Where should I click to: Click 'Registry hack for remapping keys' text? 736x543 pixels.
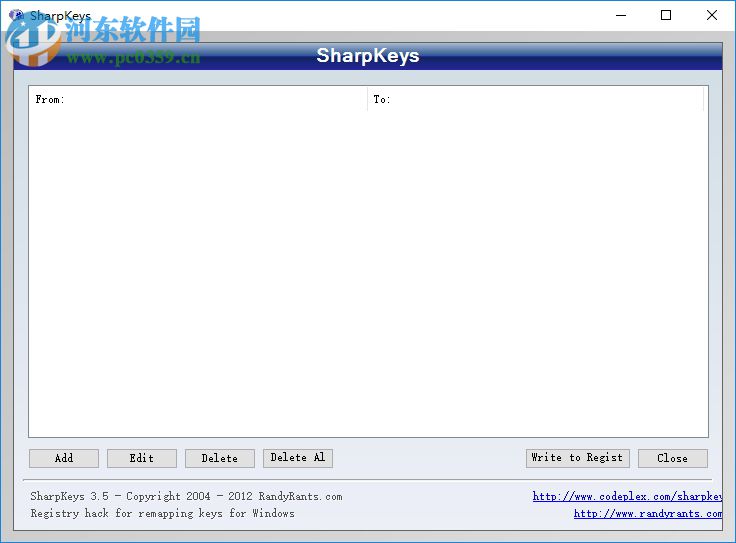127,513
